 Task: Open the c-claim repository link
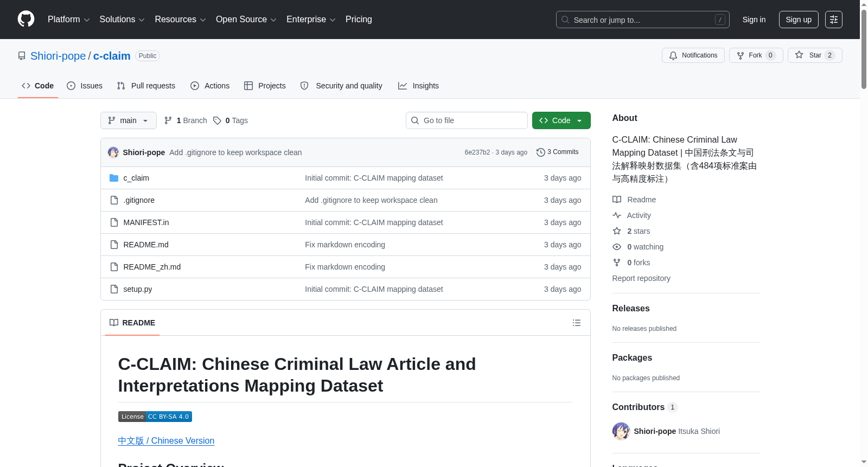click(x=112, y=56)
